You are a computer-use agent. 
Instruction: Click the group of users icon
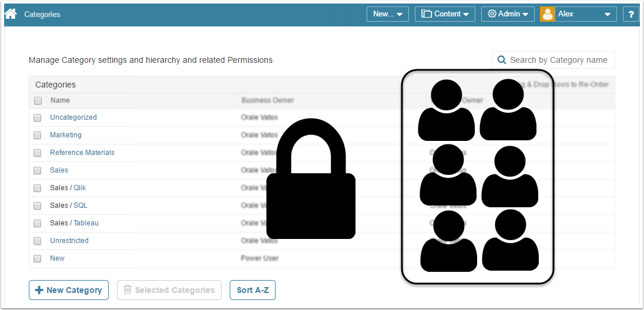(478, 176)
